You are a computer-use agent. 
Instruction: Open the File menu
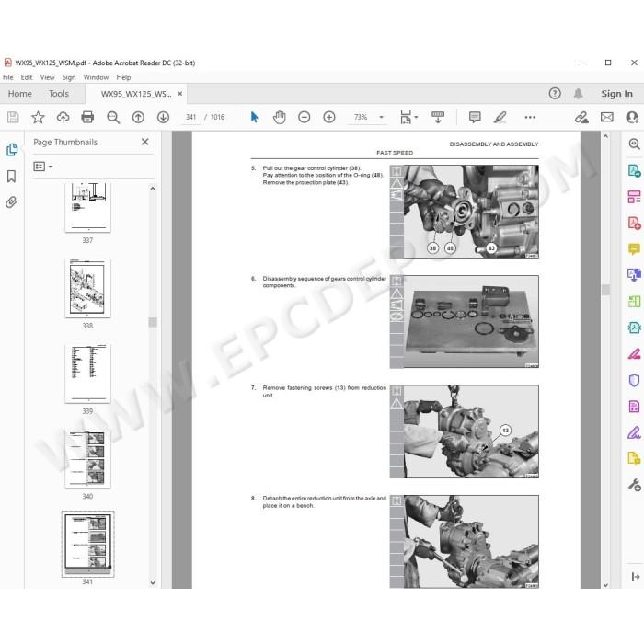(x=8, y=77)
